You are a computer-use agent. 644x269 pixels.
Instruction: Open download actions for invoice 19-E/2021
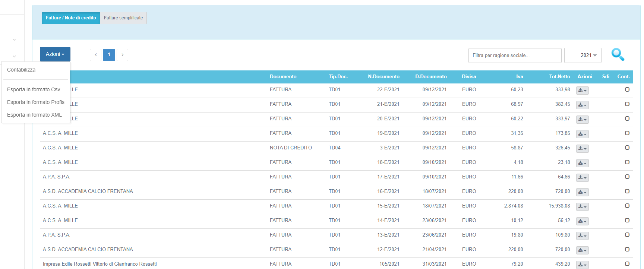[x=582, y=134]
